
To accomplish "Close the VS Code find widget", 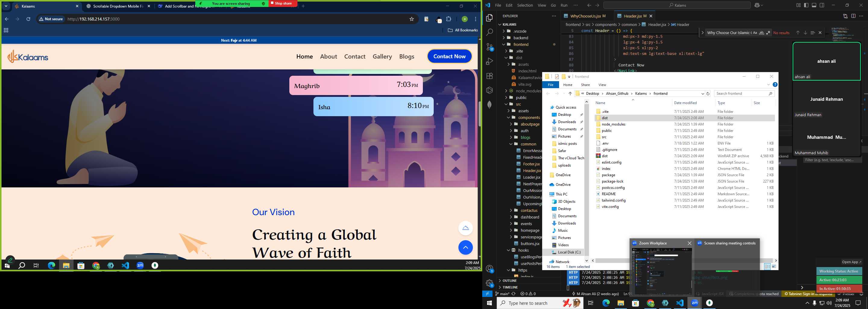I will pyautogui.click(x=820, y=33).
